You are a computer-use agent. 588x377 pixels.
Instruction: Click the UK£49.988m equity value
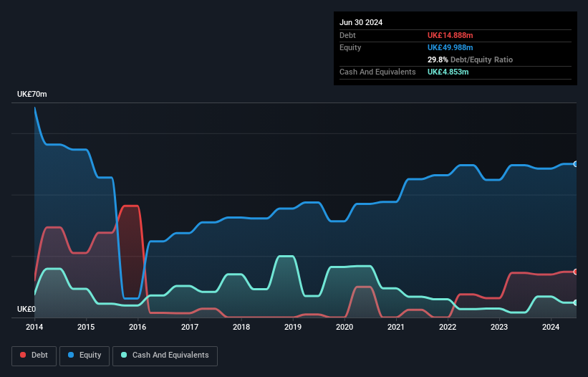pos(450,47)
